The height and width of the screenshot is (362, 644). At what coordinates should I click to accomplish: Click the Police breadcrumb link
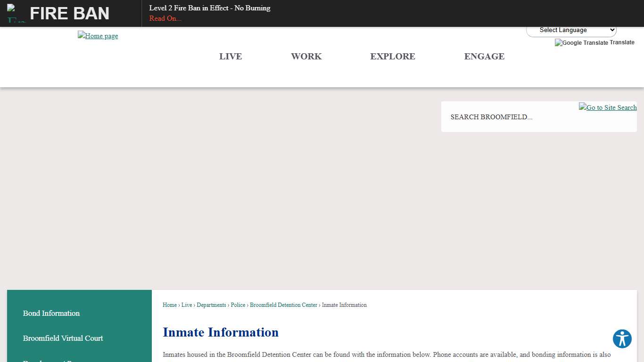coord(238,305)
